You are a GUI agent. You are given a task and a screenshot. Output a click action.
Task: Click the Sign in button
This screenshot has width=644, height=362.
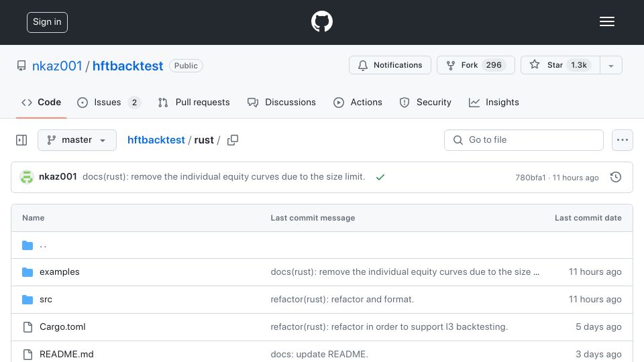(x=47, y=22)
